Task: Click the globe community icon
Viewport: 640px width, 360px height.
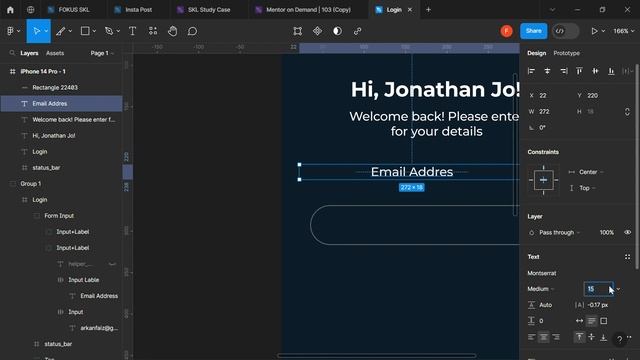Action: pyautogui.click(x=31, y=10)
